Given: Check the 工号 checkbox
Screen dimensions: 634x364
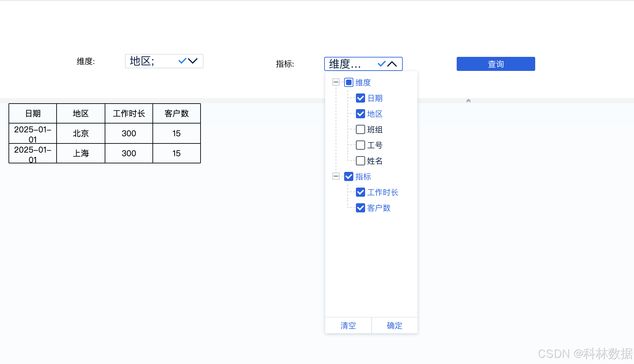Looking at the screenshot, I should coord(360,145).
